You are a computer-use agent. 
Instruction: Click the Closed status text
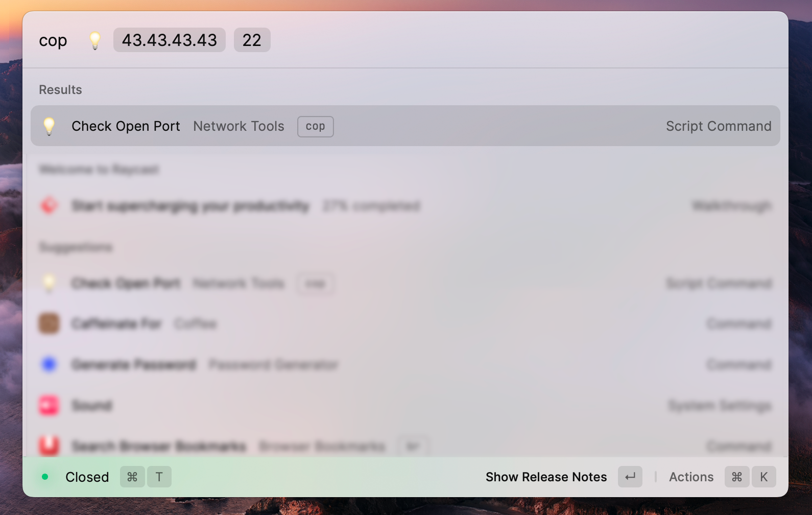click(87, 477)
